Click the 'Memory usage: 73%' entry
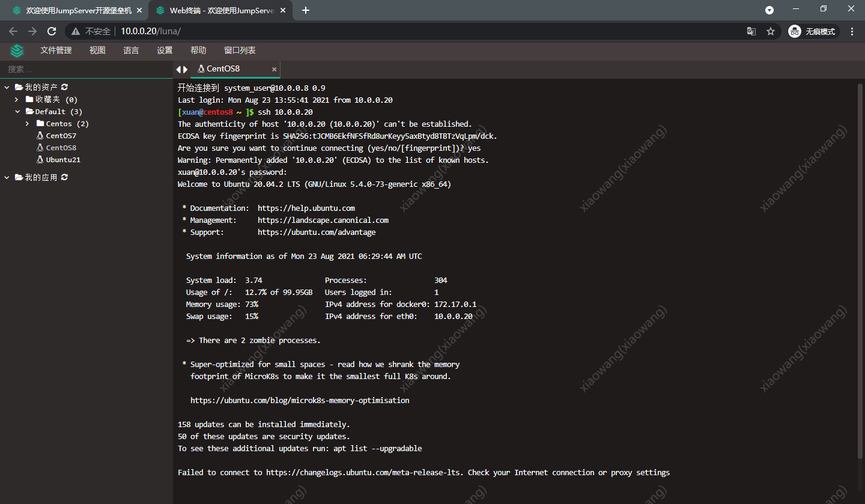Image resolution: width=865 pixels, height=504 pixels. pos(222,304)
